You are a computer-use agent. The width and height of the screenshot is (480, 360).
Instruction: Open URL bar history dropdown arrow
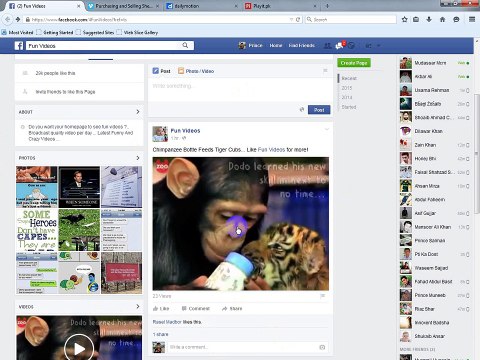291,20
